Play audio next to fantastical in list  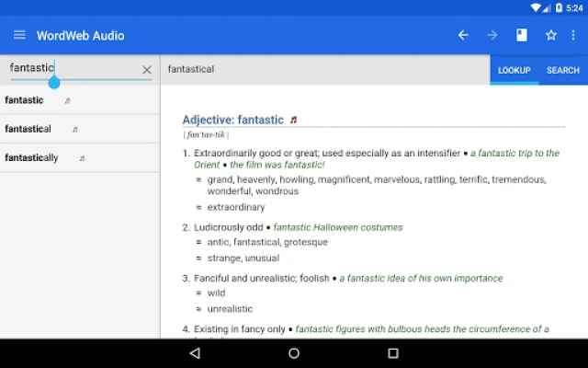pyautogui.click(x=75, y=130)
